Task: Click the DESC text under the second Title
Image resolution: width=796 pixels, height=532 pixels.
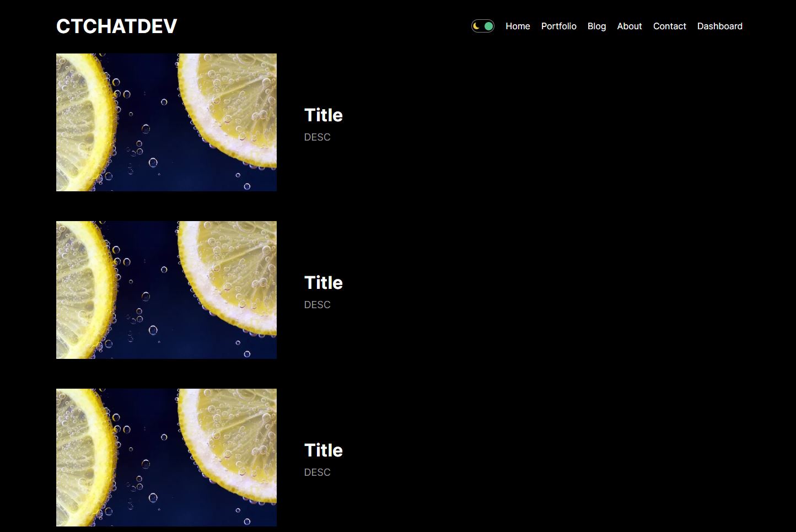Action: pos(318,304)
